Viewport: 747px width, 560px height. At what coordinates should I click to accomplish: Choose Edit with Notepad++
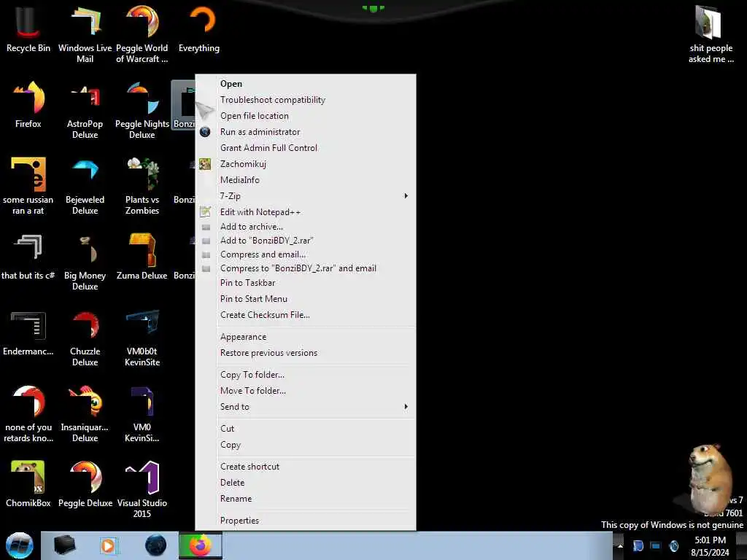coord(306,212)
